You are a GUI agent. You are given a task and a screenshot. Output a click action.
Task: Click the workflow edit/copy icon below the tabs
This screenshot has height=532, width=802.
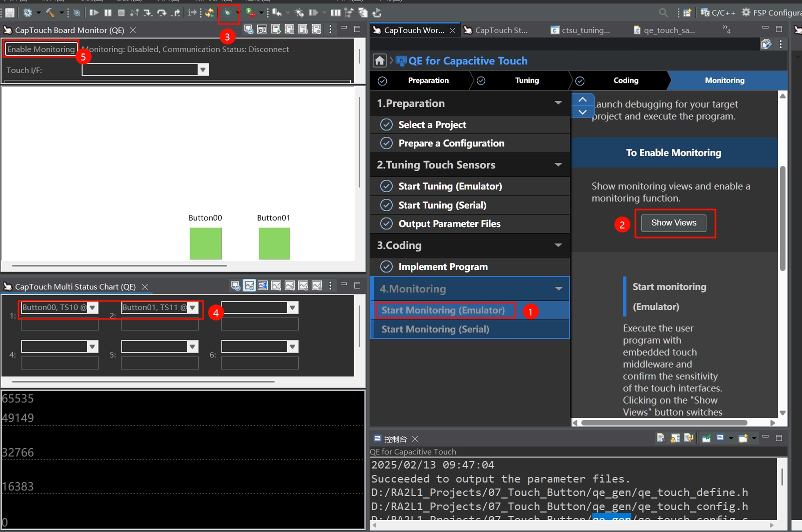(766, 44)
